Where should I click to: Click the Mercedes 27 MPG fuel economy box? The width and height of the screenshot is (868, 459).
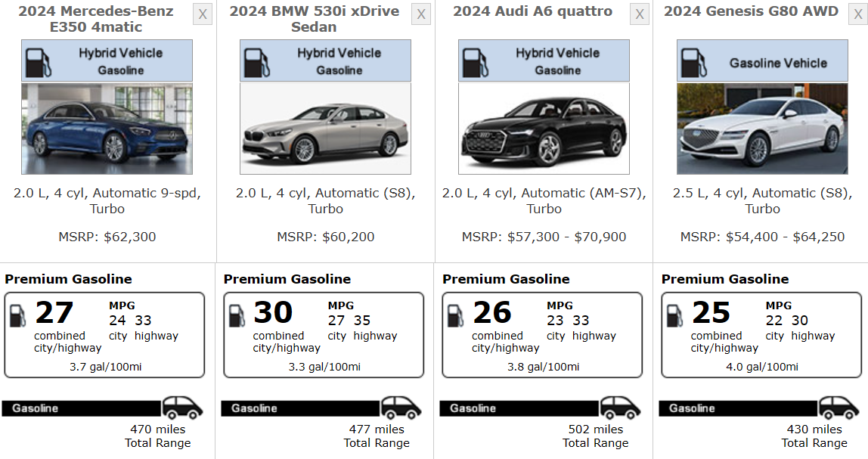tap(104, 335)
